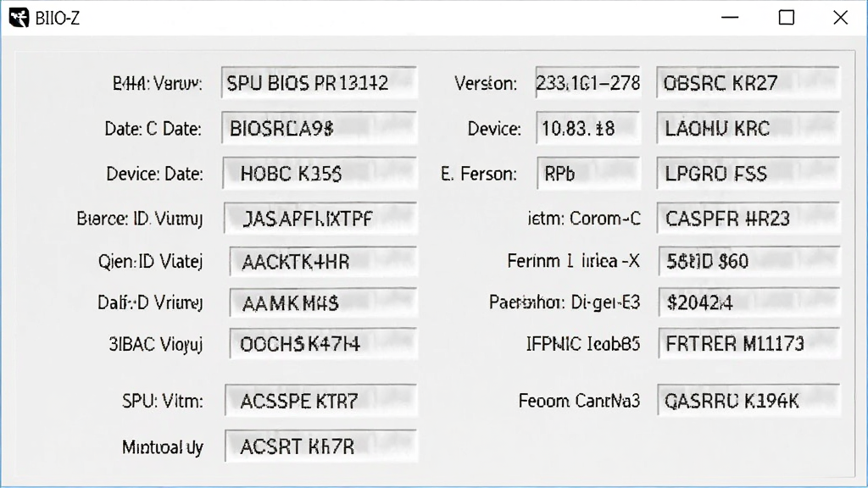This screenshot has height=488, width=868.
Task: Click the AACKTK4HR field
Action: (323, 261)
